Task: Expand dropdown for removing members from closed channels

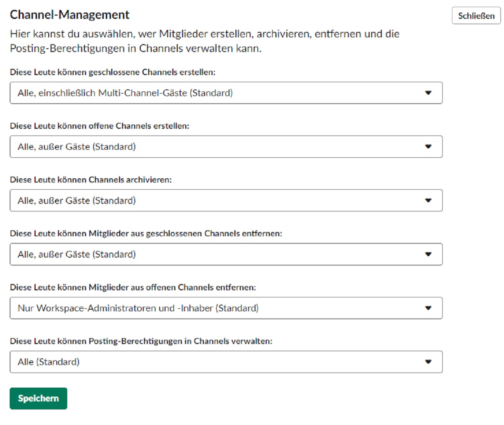Action: (x=226, y=254)
